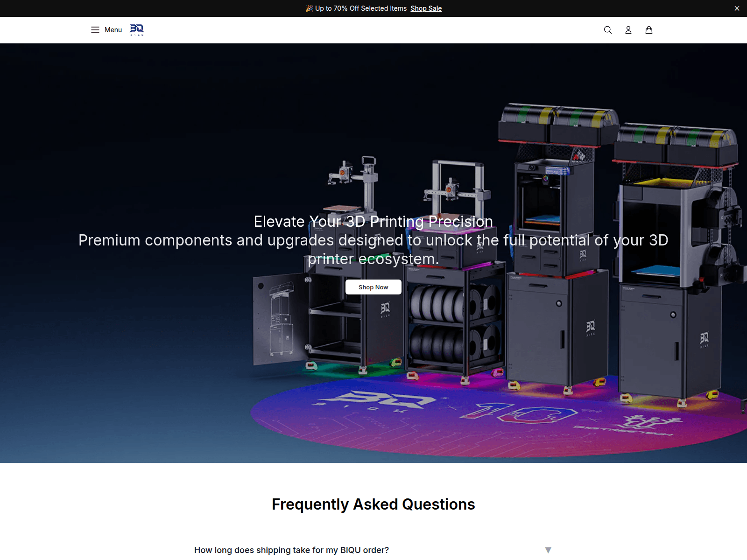Click "How long does shipping take" question

click(291, 550)
